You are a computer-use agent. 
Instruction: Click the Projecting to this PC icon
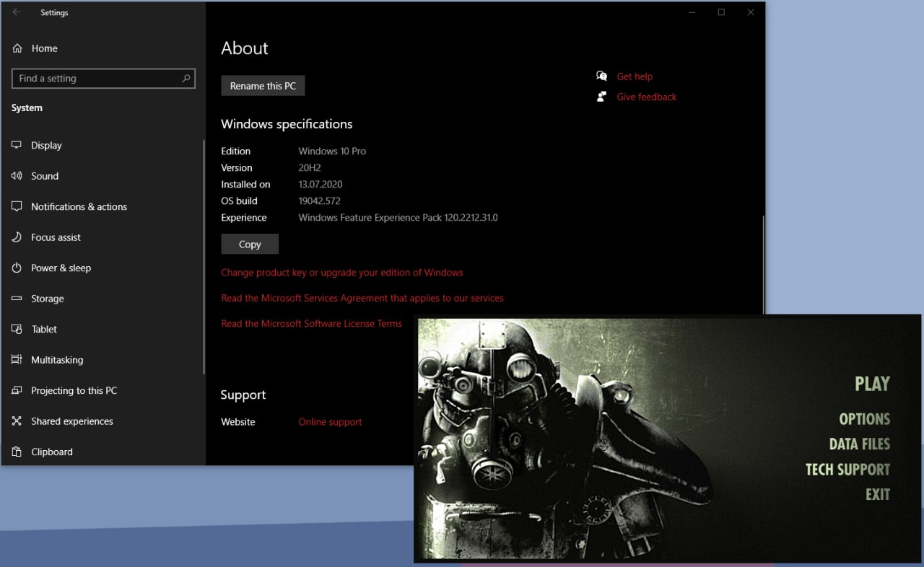[17, 390]
